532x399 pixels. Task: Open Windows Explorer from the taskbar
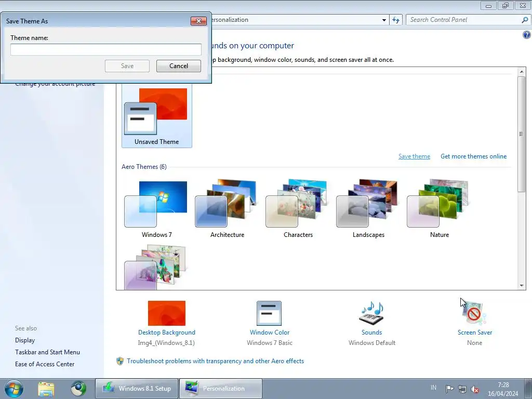tap(46, 389)
